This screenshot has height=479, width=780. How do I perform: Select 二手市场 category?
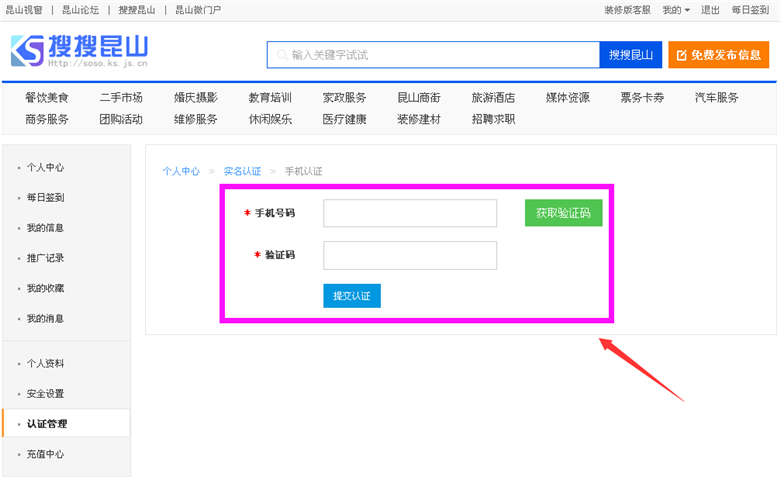(x=121, y=97)
